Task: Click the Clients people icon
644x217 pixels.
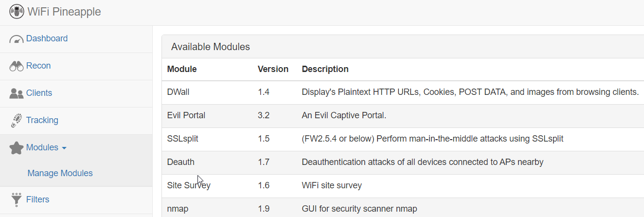Action: pos(17,93)
